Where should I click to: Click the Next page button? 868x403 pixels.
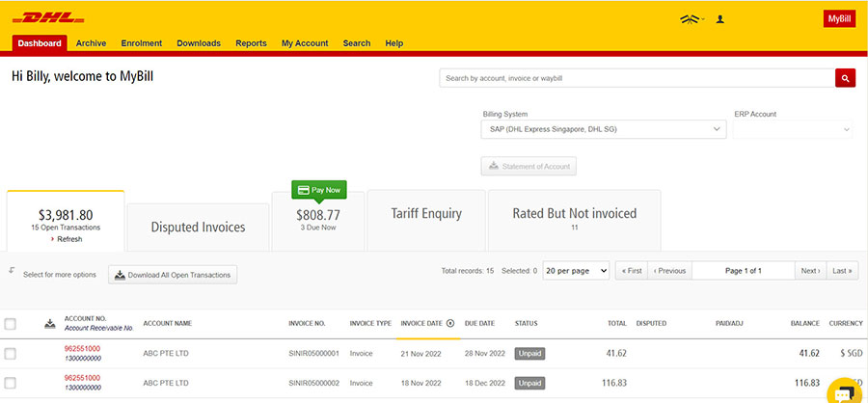tap(810, 271)
